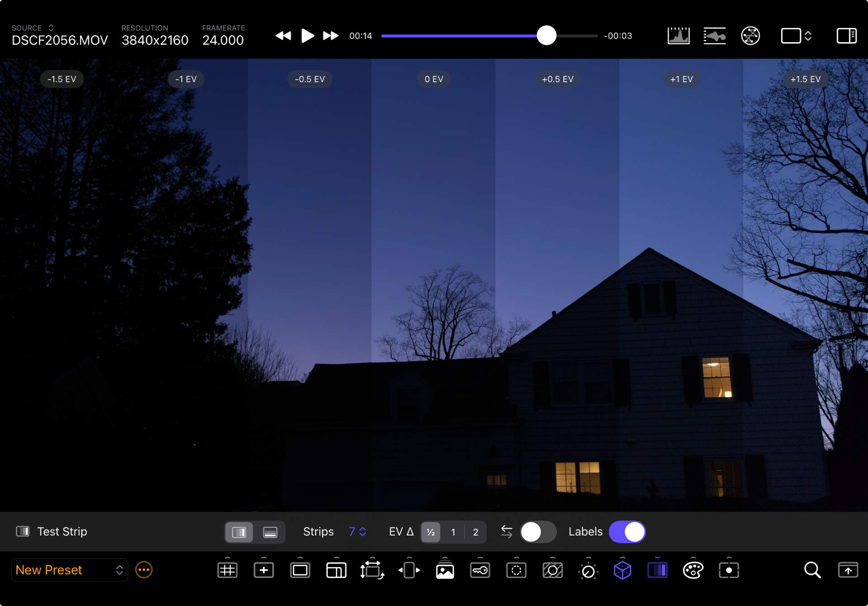Click the playback timeline slider knob

pyautogui.click(x=546, y=35)
